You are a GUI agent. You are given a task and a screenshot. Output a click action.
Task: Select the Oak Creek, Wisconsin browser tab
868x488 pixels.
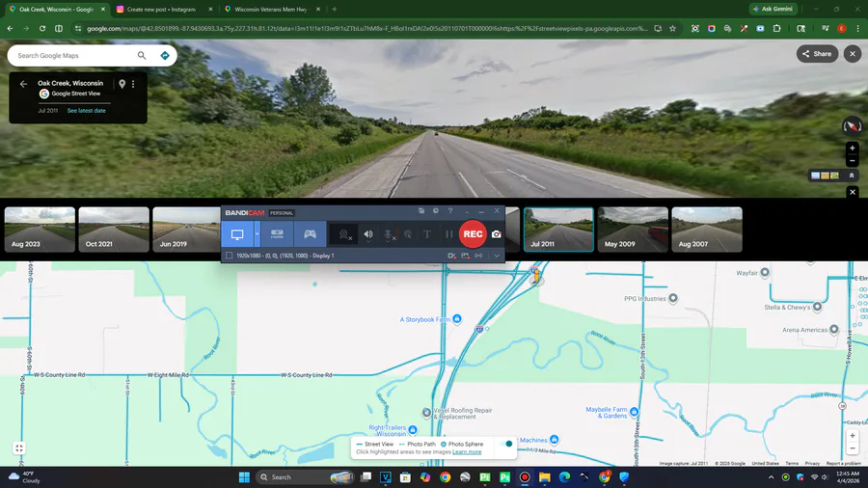point(57,10)
